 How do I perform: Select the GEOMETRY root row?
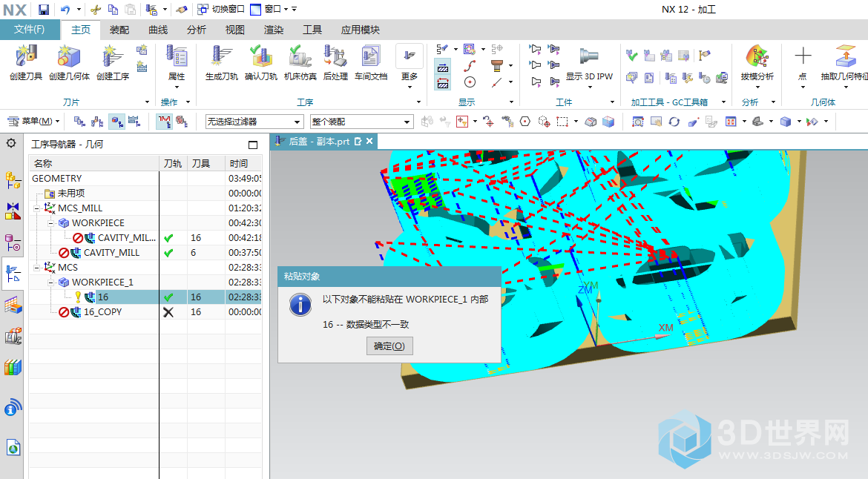pos(145,178)
